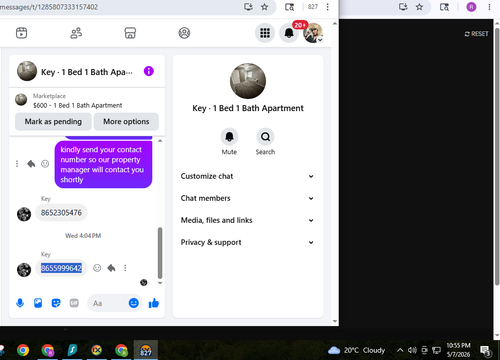This screenshot has width=500, height=360.
Task: Open the Key - 1 Bed 1 Bath Apa… chat header
Action: (86, 72)
